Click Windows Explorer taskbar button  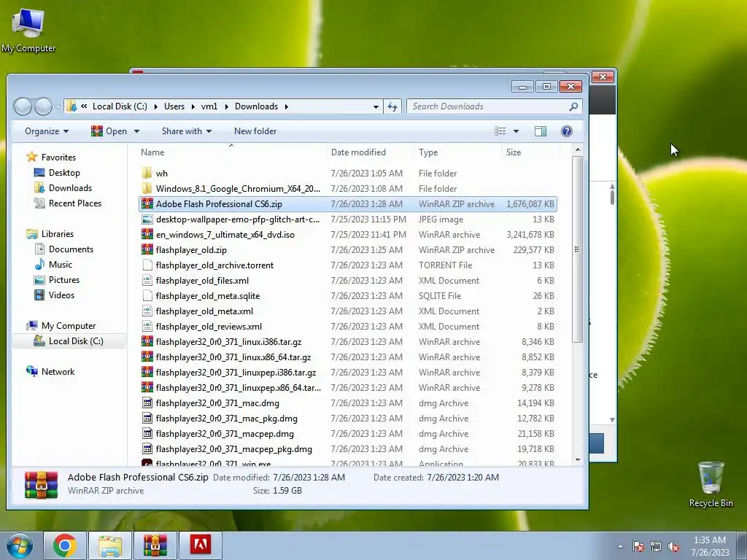pos(110,545)
